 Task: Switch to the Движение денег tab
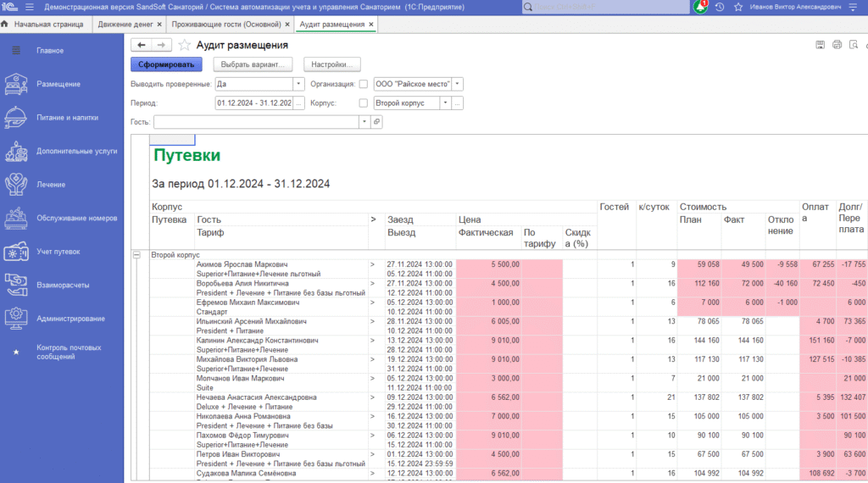point(125,25)
